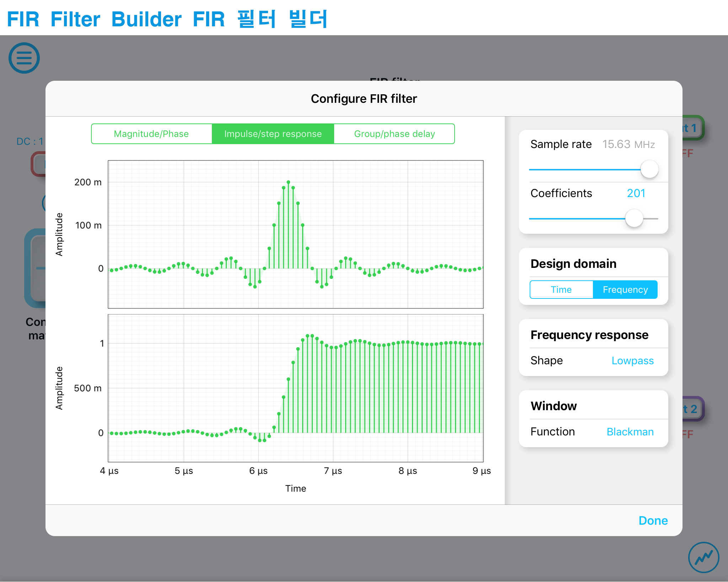This screenshot has height=582, width=728.
Task: Click the blue bar at top
Action: point(167,19)
